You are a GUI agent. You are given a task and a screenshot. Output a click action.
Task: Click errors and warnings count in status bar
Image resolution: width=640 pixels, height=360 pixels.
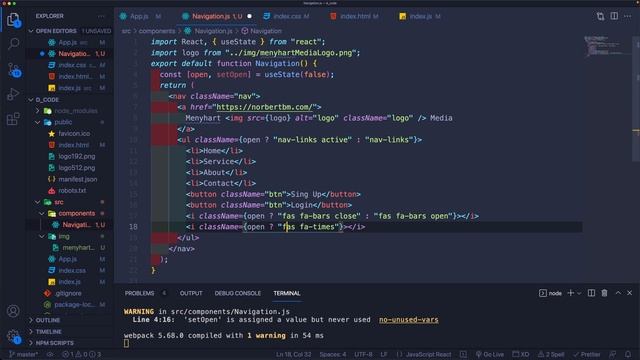click(x=81, y=354)
